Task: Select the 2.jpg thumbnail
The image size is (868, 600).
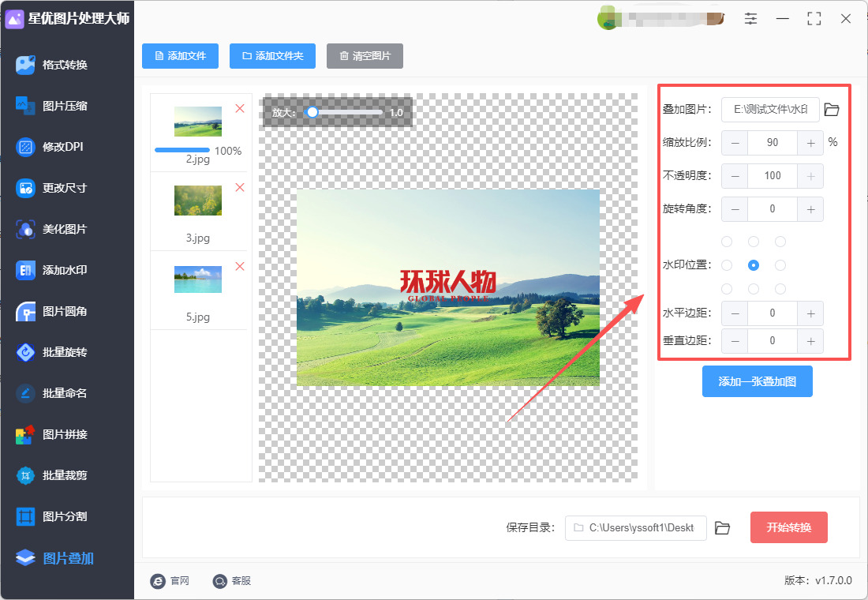Action: click(197, 122)
